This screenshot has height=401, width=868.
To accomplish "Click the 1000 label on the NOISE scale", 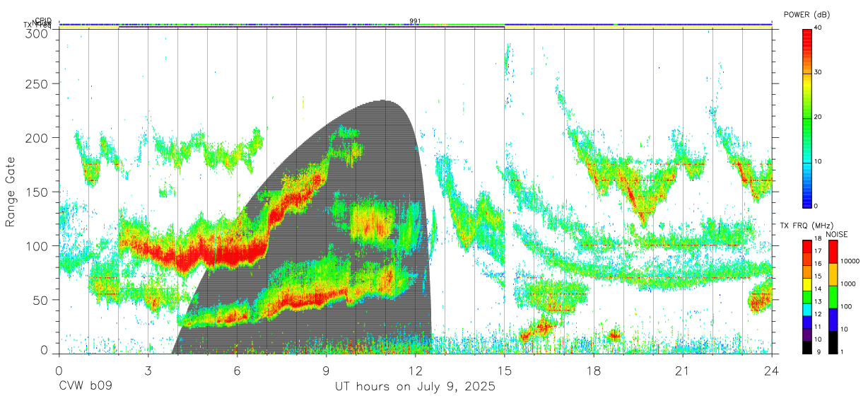I will [849, 284].
